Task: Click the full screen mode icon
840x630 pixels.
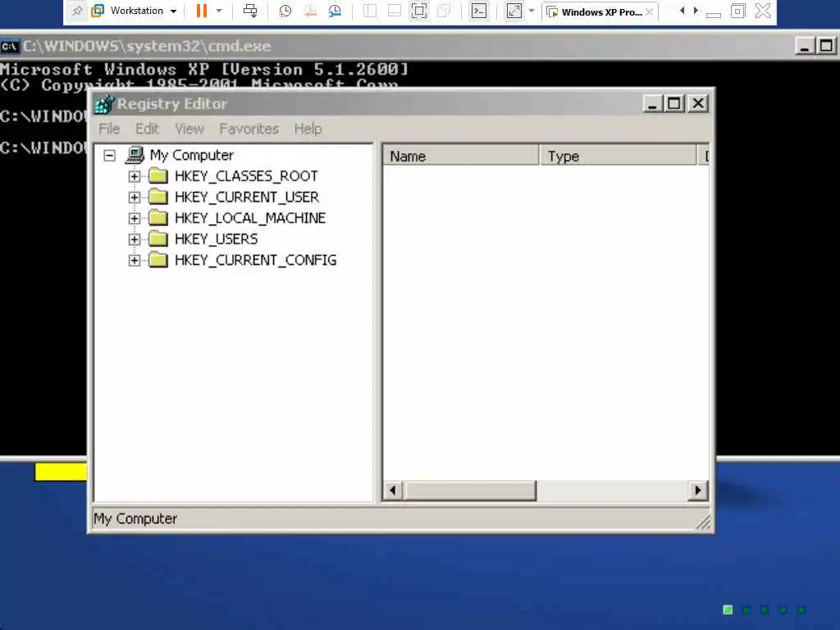Action: click(x=419, y=11)
